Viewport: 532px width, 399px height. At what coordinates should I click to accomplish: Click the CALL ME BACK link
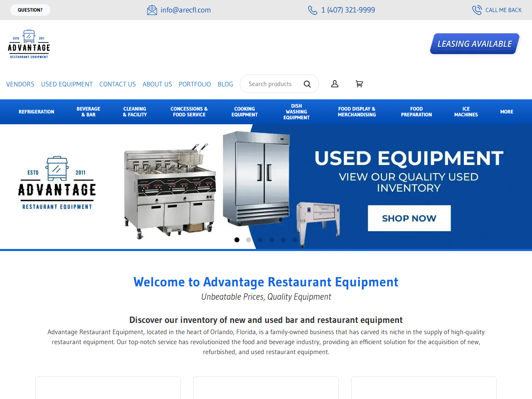(503, 10)
